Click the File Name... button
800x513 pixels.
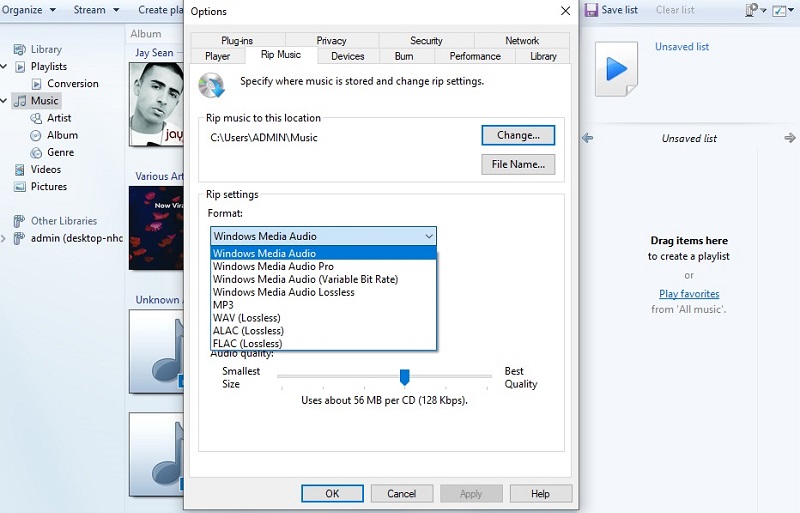[x=518, y=164]
